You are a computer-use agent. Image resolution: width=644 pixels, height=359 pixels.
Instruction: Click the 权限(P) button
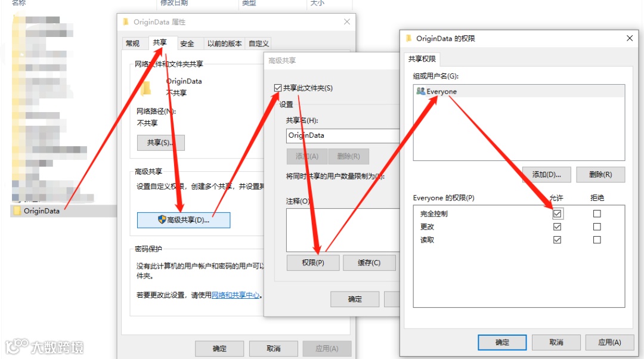tap(313, 262)
